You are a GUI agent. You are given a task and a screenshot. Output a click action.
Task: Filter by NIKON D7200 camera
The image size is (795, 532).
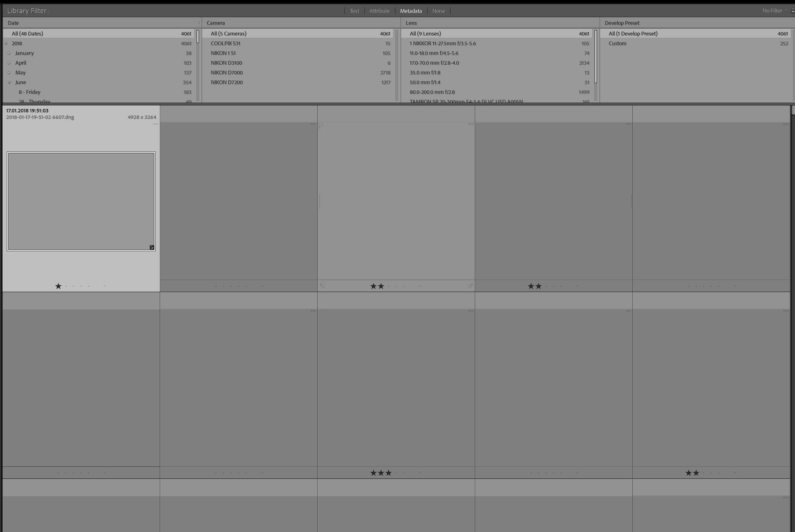coord(227,83)
